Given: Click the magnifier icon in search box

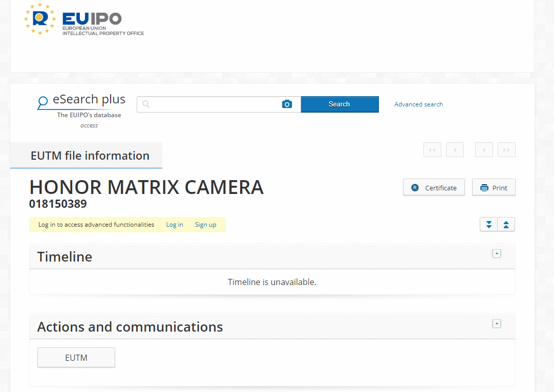Looking at the screenshot, I should coord(146,104).
